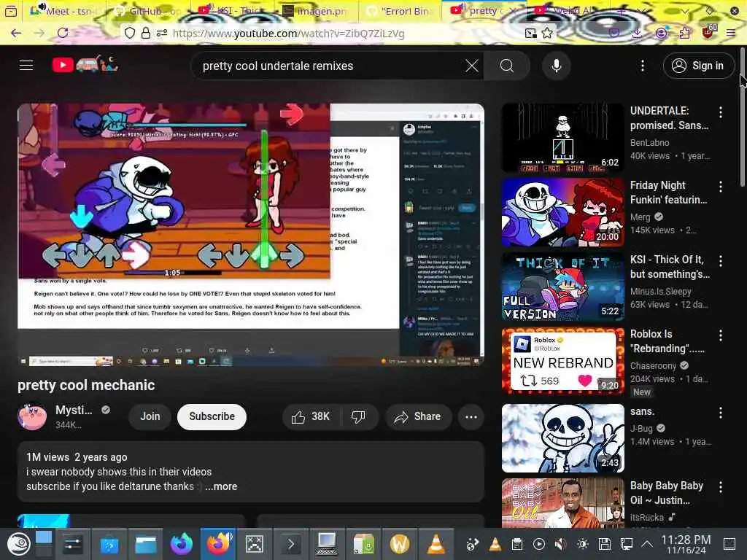Run search with magnifier button

point(507,66)
